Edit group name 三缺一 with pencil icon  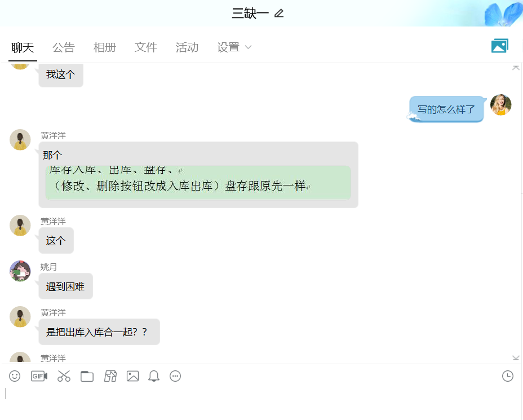279,14
